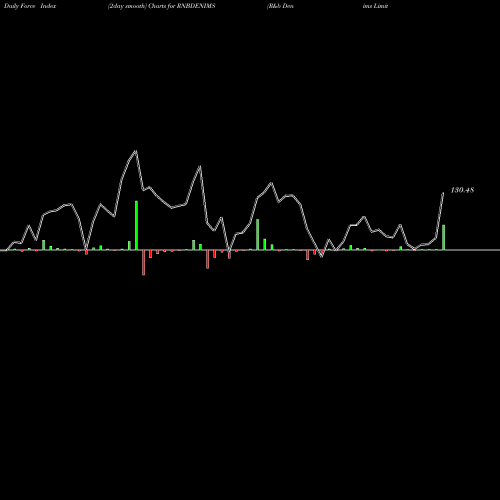This screenshot has width=500, height=500.
Task: Click the last green bar under 130.48
Action: [x=443, y=237]
